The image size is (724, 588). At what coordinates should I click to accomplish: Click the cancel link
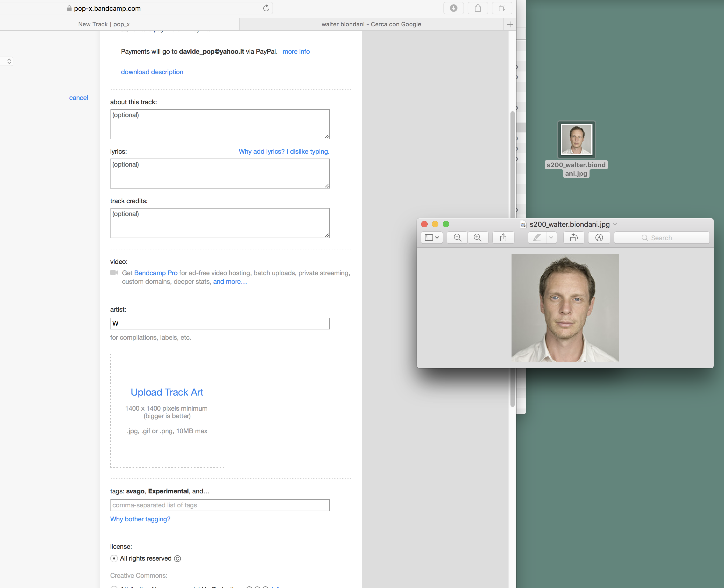point(78,98)
